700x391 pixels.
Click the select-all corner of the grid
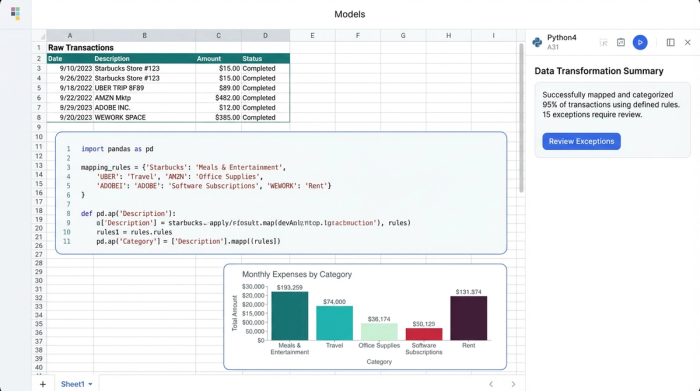click(39, 35)
